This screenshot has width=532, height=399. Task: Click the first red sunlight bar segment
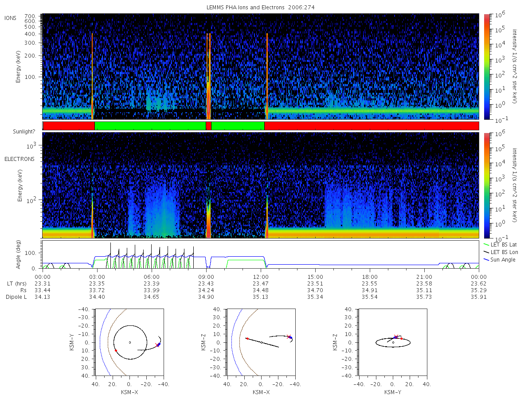click(x=69, y=126)
